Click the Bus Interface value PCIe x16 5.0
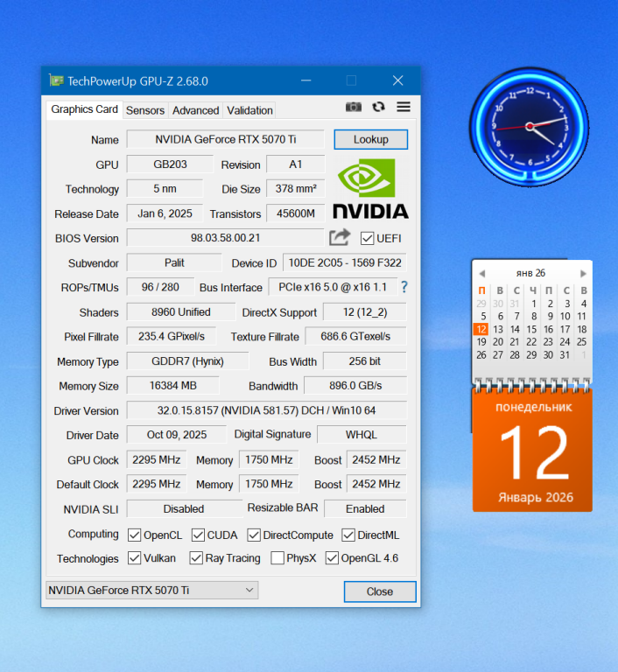The width and height of the screenshot is (618, 672). pyautogui.click(x=333, y=287)
